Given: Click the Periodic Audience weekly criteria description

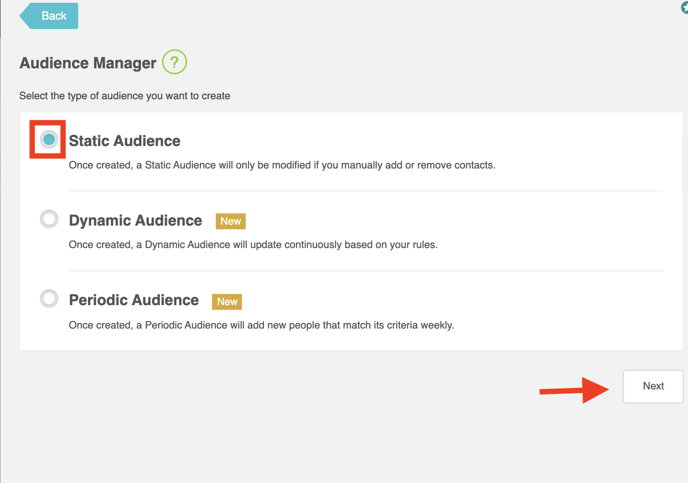Looking at the screenshot, I should [261, 325].
